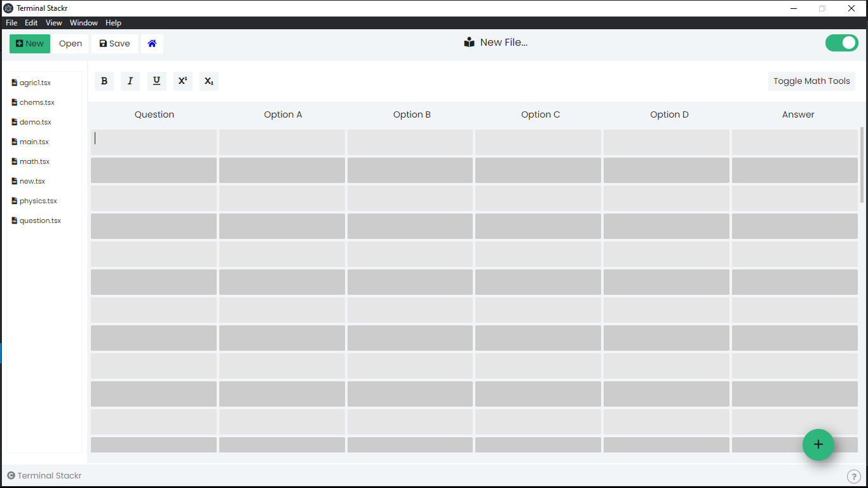Open chems.tsx from the sidebar

point(37,102)
